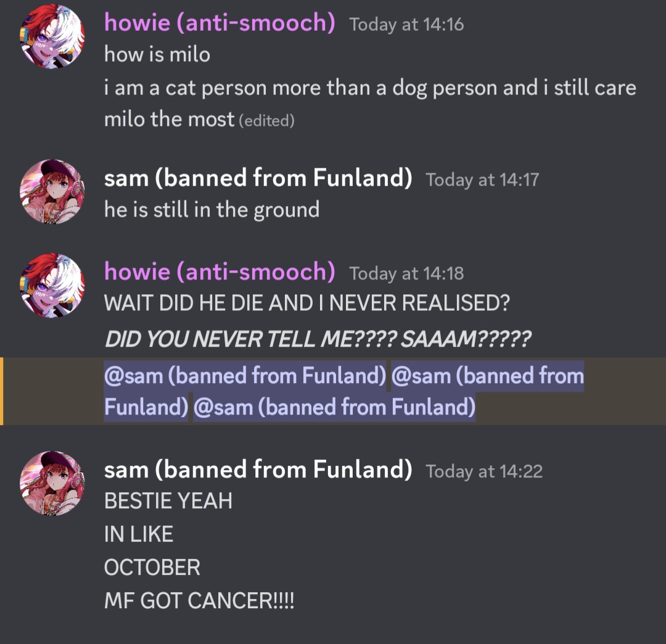Viewport: 666px width, 644px height.
Task: Select the italic 'DID YOU NEVER TELL ME' message
Action: tap(318, 339)
